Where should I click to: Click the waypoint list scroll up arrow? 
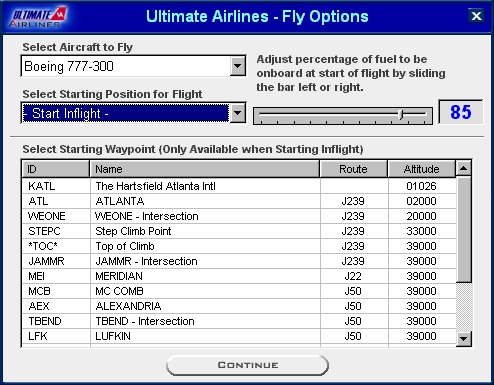tap(463, 168)
